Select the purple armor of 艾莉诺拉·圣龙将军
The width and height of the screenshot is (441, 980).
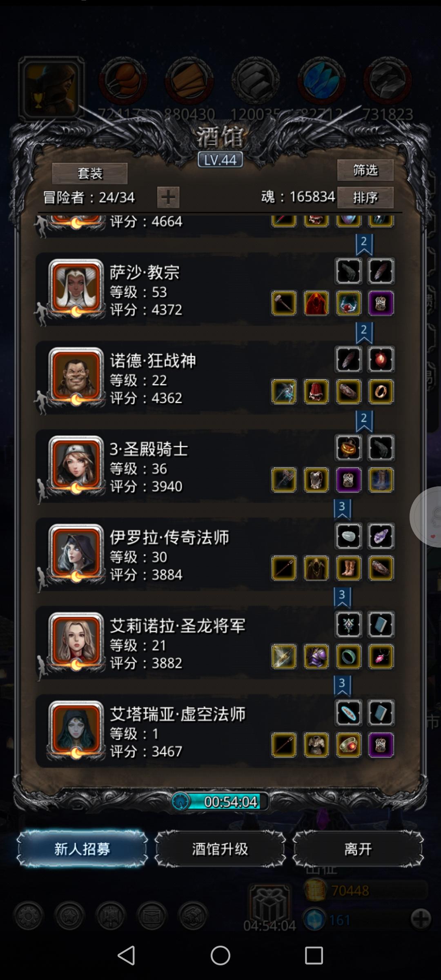316,657
